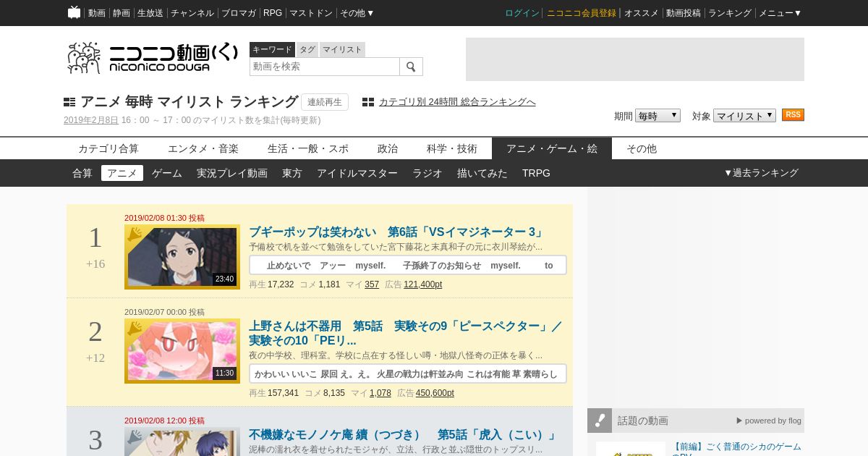The image size is (868, 456).
Task: Select the ゲーム subcategory
Action: point(167,173)
